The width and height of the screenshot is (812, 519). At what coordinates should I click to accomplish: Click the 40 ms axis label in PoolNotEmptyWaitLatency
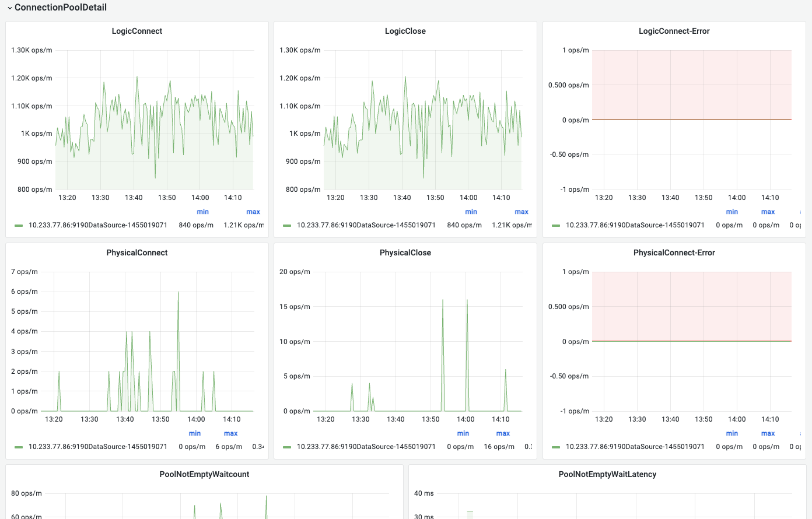point(424,493)
